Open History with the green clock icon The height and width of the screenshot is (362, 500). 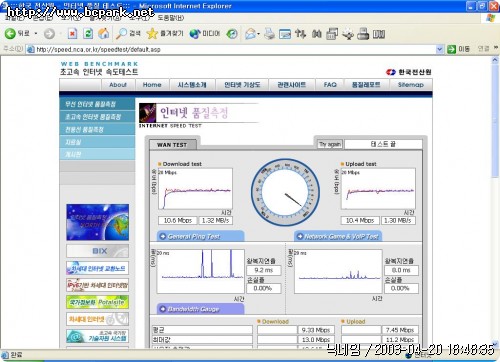pos(232,33)
